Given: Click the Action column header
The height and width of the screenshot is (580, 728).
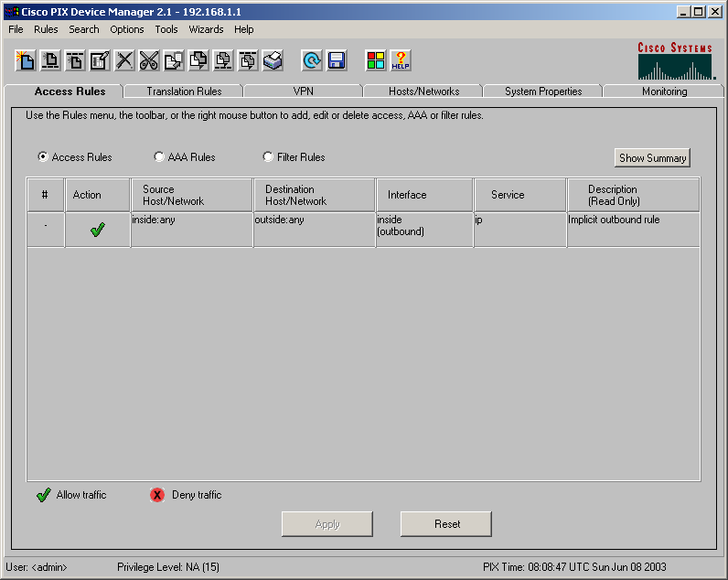Looking at the screenshot, I should click(98, 195).
